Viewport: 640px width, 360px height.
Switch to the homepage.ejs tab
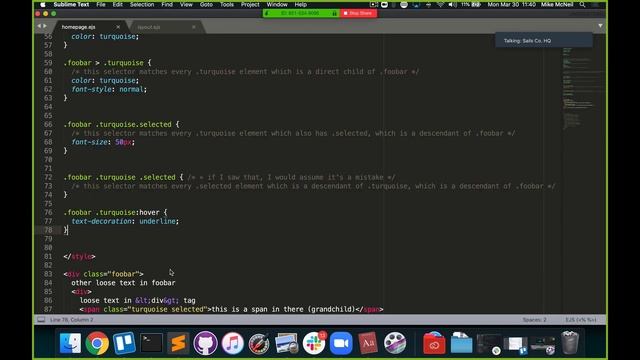point(79,27)
